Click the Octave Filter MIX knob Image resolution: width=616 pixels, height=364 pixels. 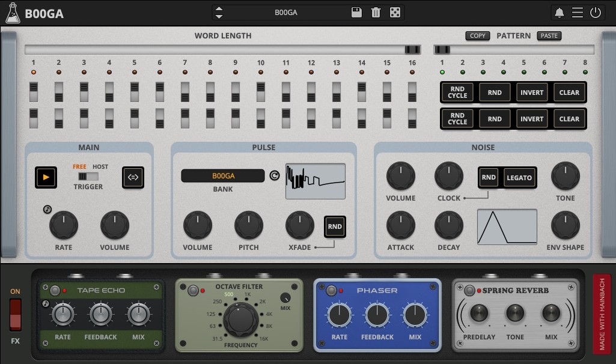click(285, 298)
